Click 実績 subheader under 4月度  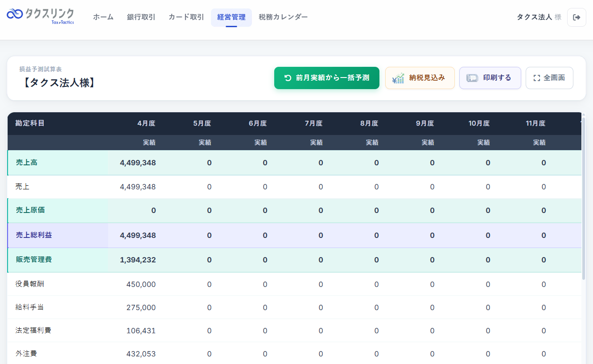pos(149,143)
